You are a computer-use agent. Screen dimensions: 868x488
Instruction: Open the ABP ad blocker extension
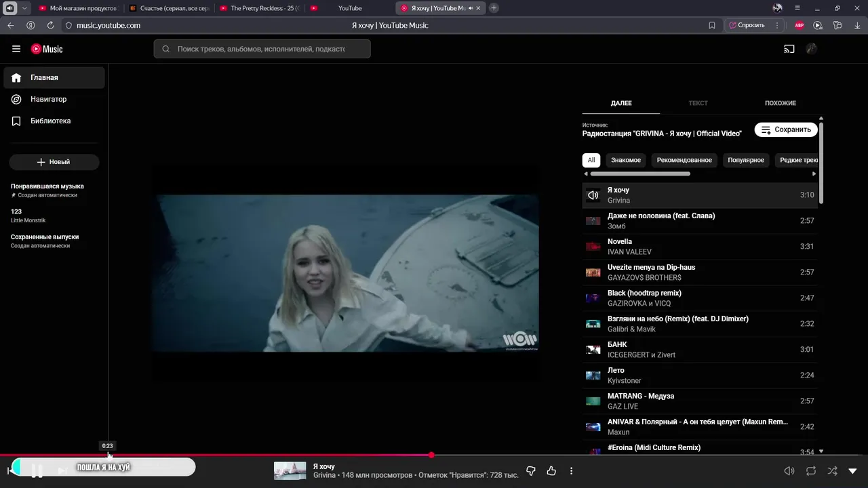pos(800,25)
